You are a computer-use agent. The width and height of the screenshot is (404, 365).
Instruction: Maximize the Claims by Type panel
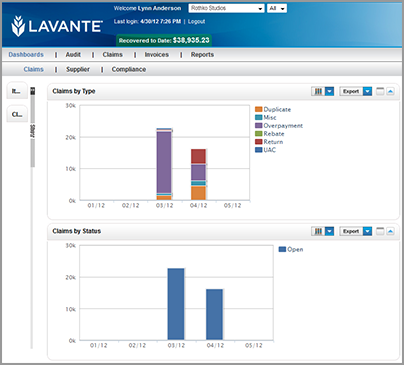380,91
